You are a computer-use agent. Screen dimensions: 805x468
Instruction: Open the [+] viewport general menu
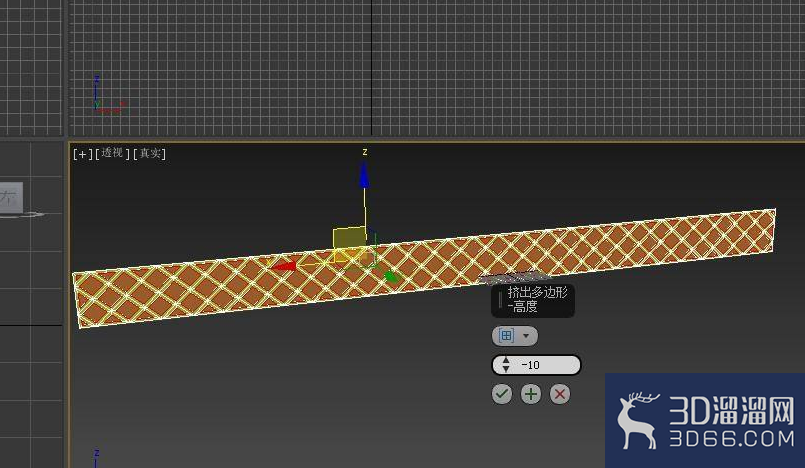[x=83, y=153]
